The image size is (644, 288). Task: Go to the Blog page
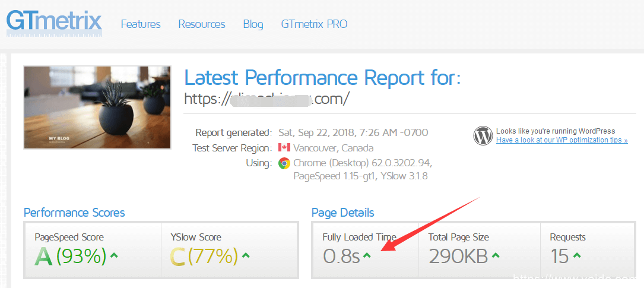253,24
